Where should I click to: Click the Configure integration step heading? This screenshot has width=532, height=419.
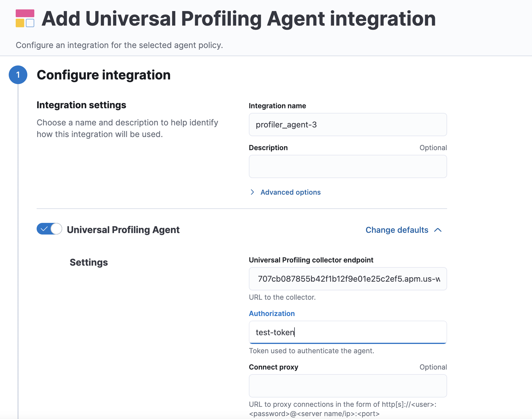[x=103, y=75]
